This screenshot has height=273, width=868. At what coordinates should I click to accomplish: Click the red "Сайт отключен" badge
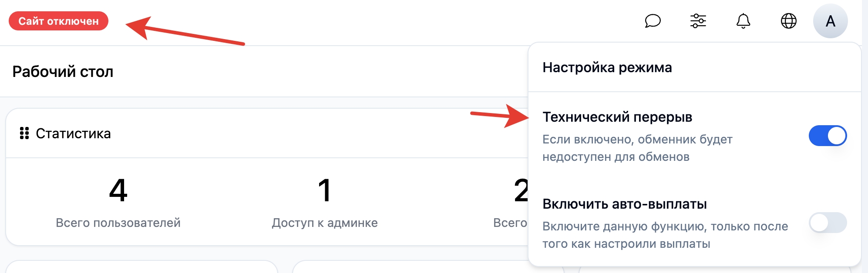coord(58,21)
